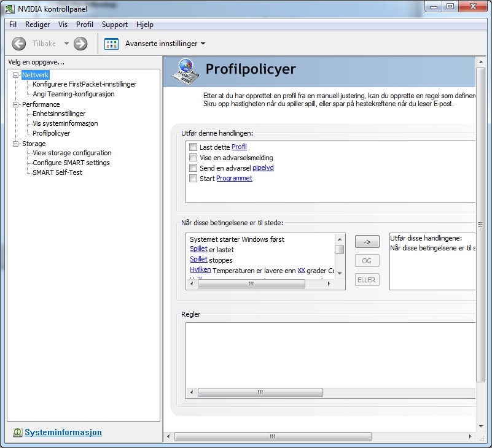Click the Systeminformasjon icon
Image resolution: width=492 pixels, height=448 pixels.
click(18, 432)
